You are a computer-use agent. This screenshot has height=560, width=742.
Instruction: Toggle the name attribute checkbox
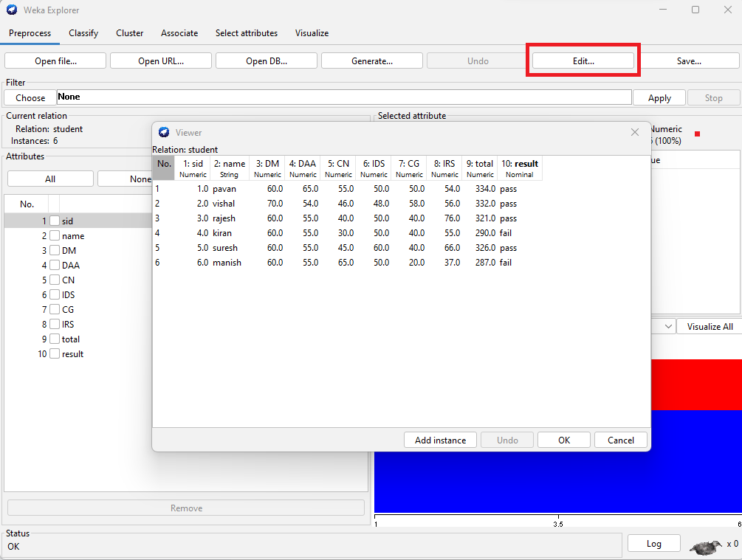(x=55, y=235)
